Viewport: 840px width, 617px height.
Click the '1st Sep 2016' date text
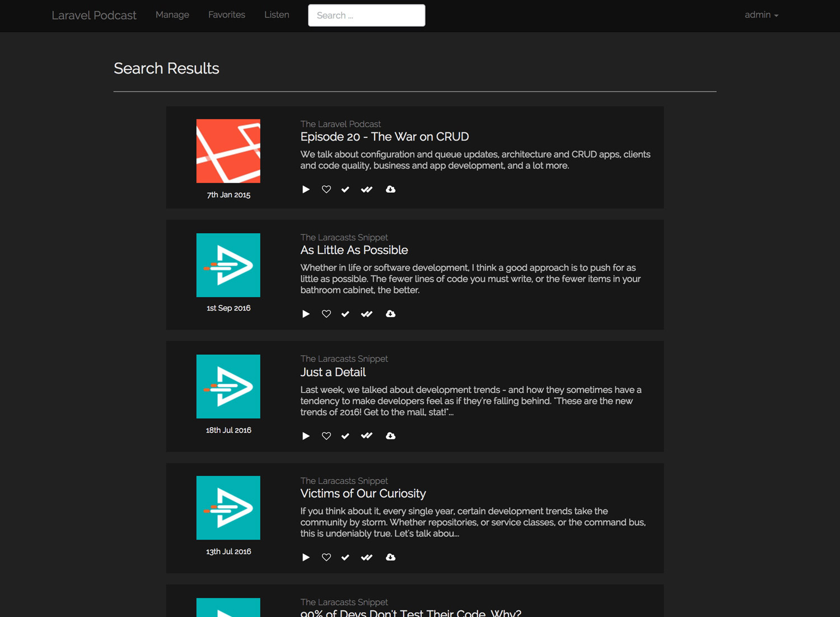coord(228,308)
